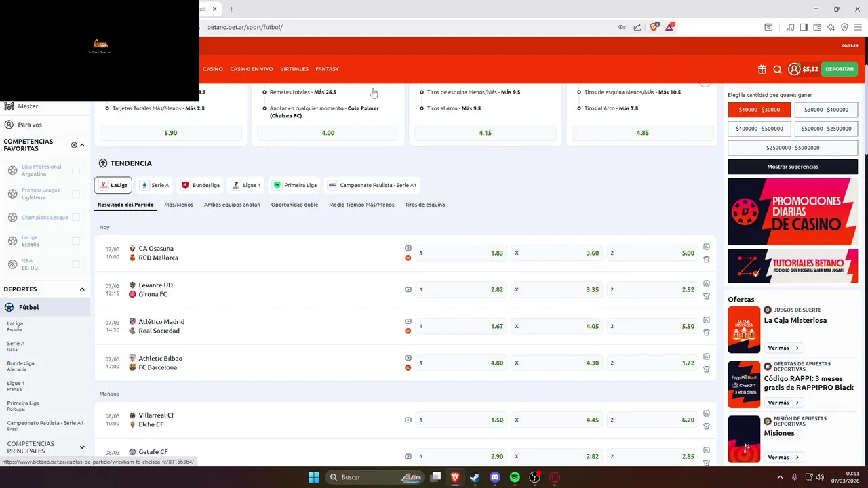Bet on FC Barcelona win at 1.72

coord(652,363)
